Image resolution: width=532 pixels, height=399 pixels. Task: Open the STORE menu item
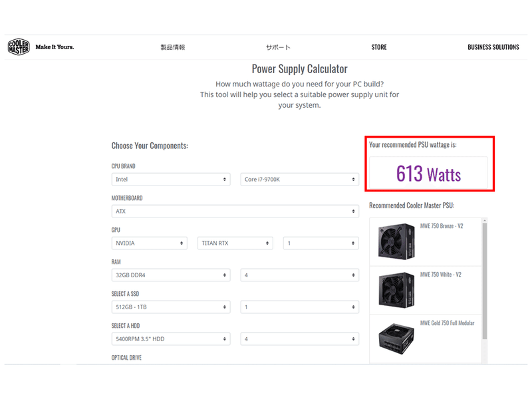[378, 47]
